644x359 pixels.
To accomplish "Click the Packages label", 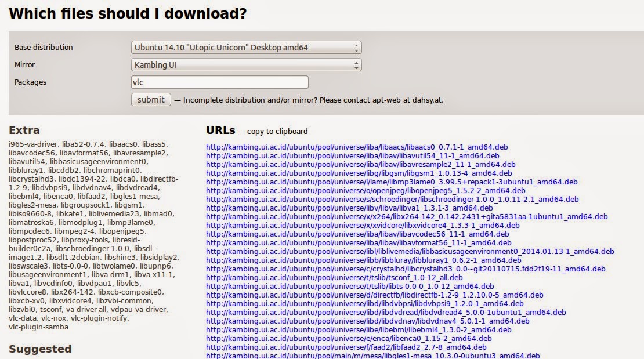I will point(30,82).
